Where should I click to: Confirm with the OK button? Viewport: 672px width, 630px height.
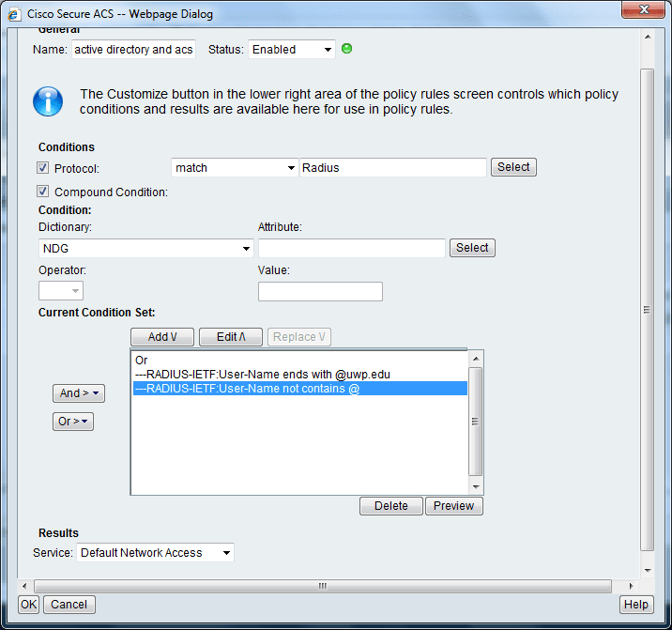[x=28, y=605]
